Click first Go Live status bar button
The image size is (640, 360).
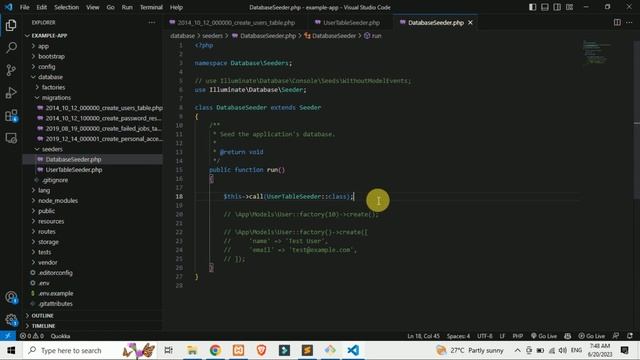(x=544, y=336)
